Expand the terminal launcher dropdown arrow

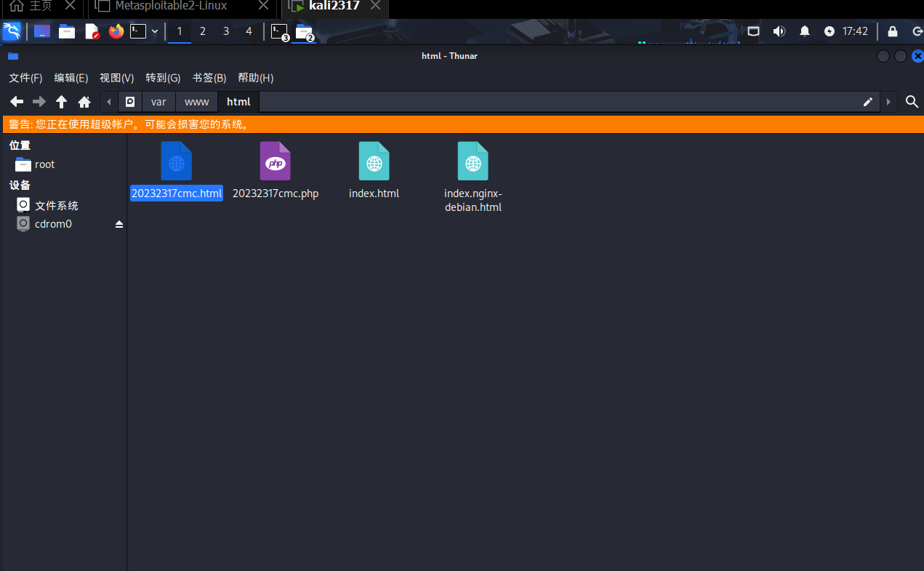pos(155,31)
